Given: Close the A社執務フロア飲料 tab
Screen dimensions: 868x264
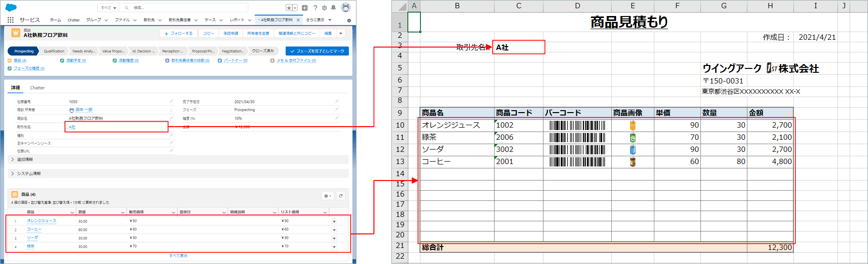Looking at the screenshot, I should [298, 20].
